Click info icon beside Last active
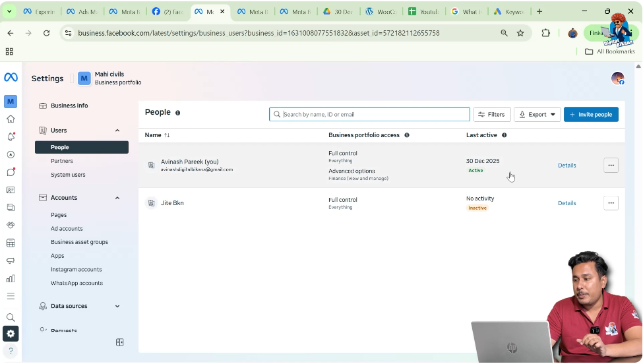643x364 pixels. point(504,135)
